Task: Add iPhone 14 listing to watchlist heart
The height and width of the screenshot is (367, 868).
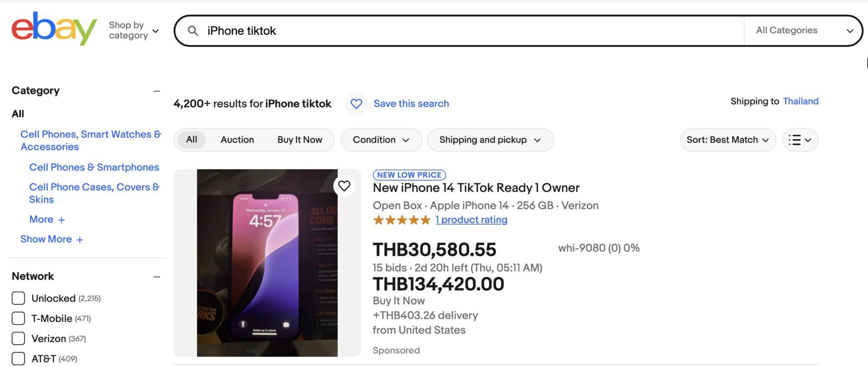Action: coord(344,186)
